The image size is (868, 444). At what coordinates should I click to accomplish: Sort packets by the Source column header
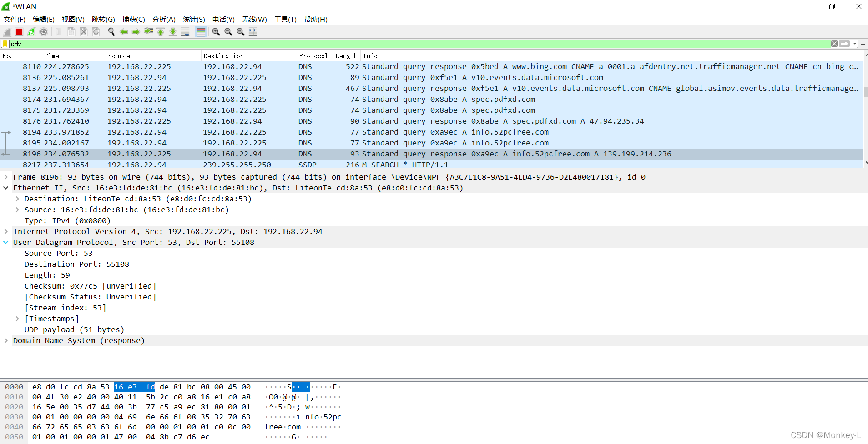(x=153, y=56)
